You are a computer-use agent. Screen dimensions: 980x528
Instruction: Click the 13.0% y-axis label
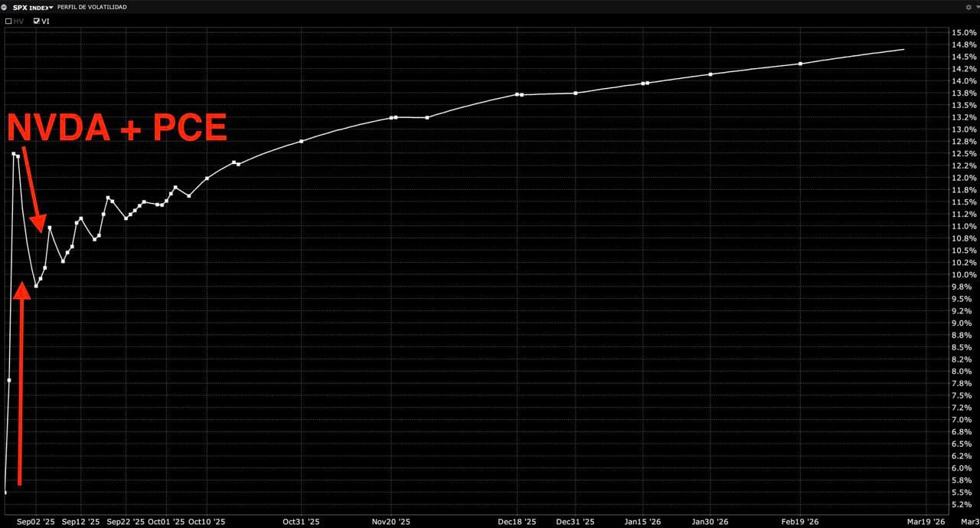click(963, 130)
